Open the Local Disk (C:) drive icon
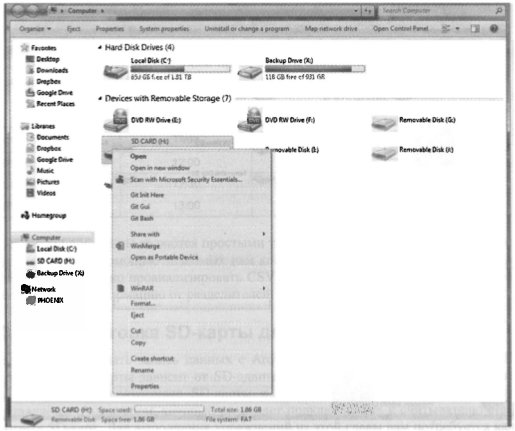Viewport: 515px width, 431px height. pyautogui.click(x=116, y=71)
